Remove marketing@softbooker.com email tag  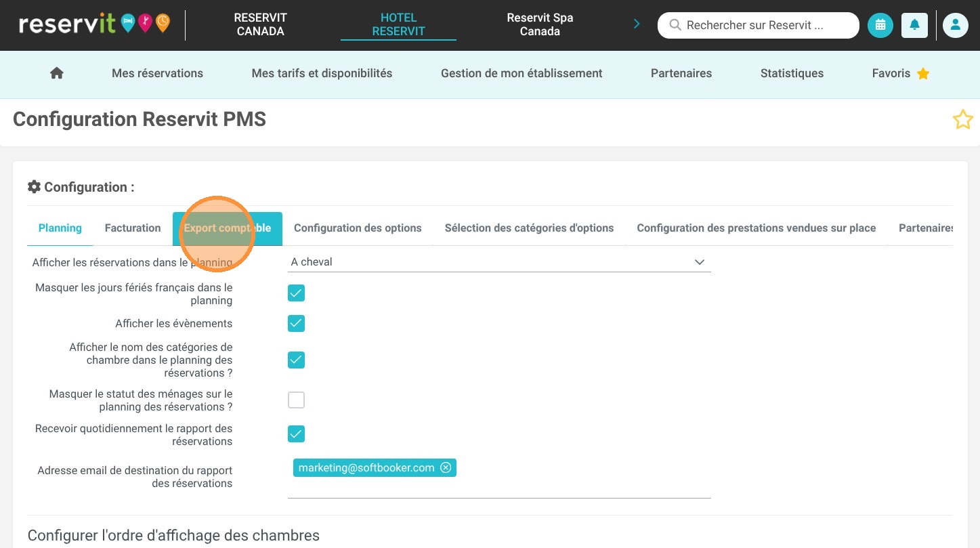446,467
